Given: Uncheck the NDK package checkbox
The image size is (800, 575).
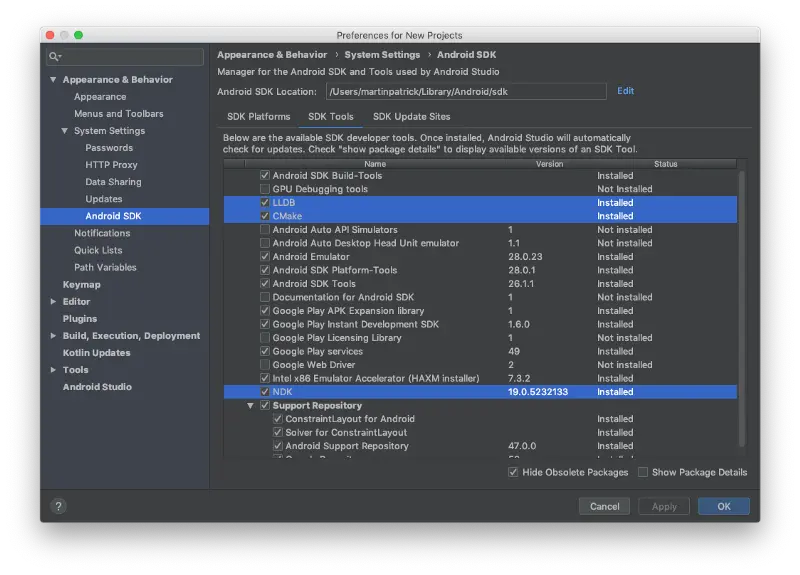Looking at the screenshot, I should [265, 392].
